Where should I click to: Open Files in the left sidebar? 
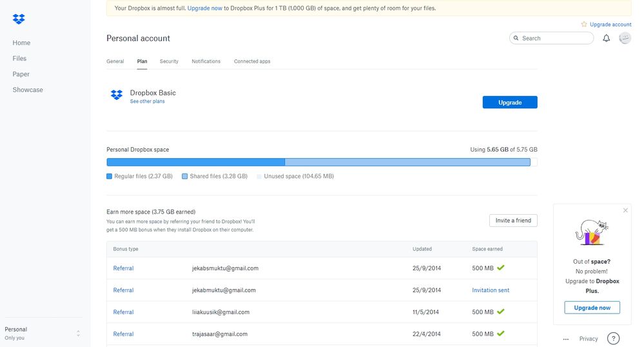[x=20, y=59]
